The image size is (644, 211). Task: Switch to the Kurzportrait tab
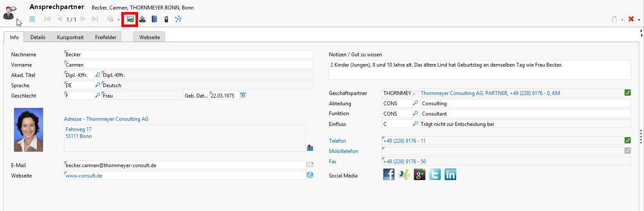(70, 37)
